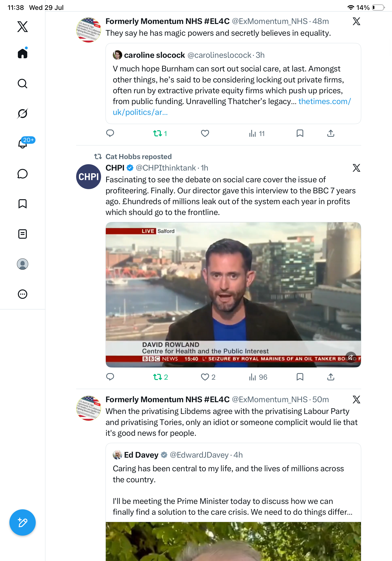The width and height of the screenshot is (392, 561).
Task: Open Grok from the sidebar
Action: pos(23,113)
